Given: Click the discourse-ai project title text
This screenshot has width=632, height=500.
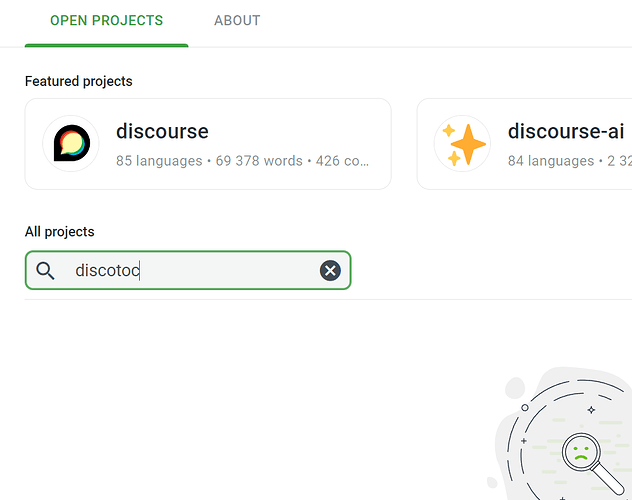Looking at the screenshot, I should point(566,131).
